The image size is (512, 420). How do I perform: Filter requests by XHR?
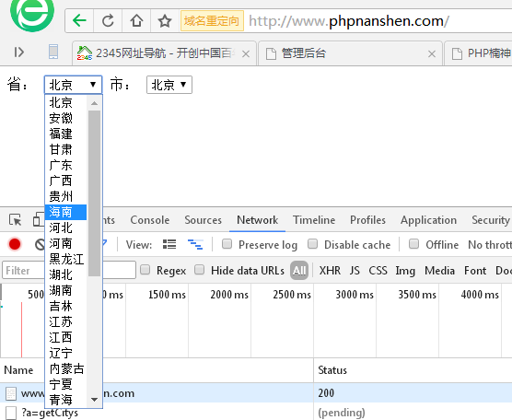pyautogui.click(x=330, y=271)
